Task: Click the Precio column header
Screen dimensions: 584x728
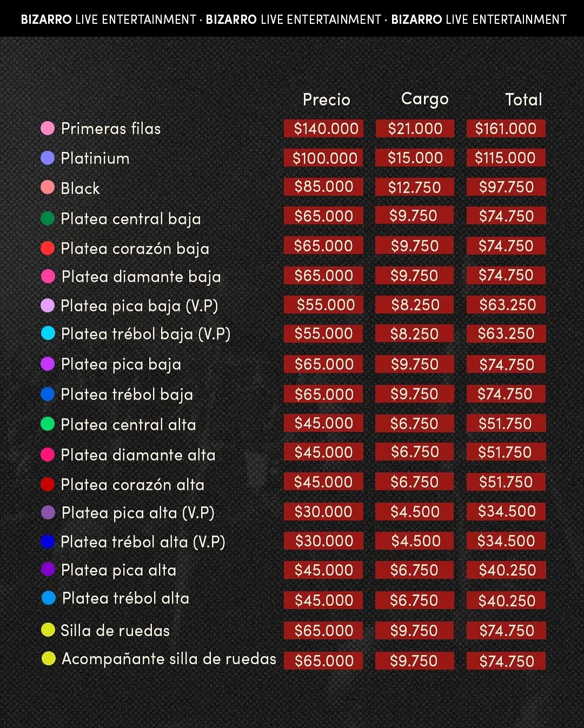Action: (326, 100)
